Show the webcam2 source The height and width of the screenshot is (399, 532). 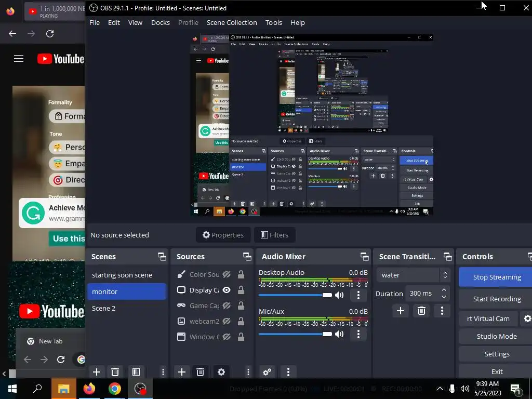click(227, 321)
